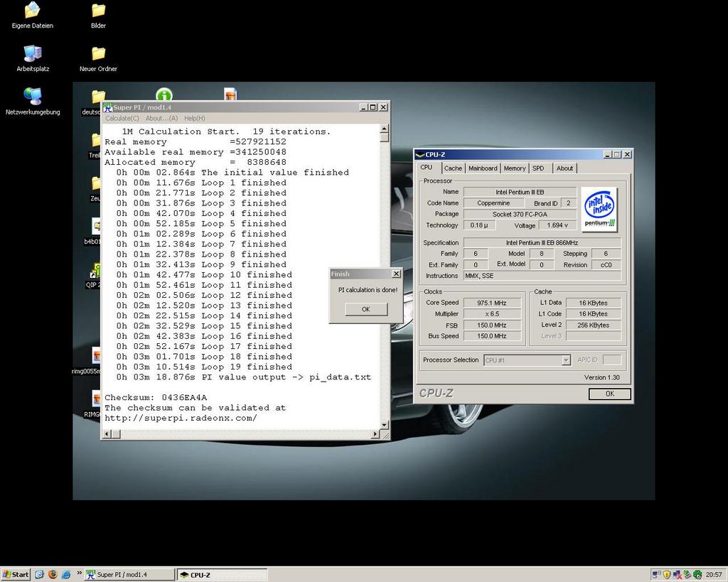
Task: Switch to CPU-Z taskbar button
Action: 223,575
